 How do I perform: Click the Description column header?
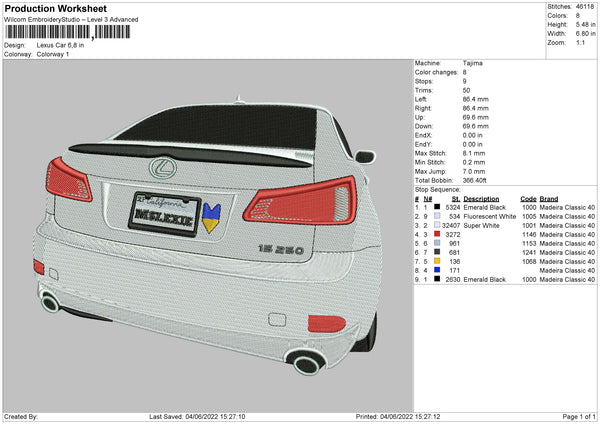point(481,199)
